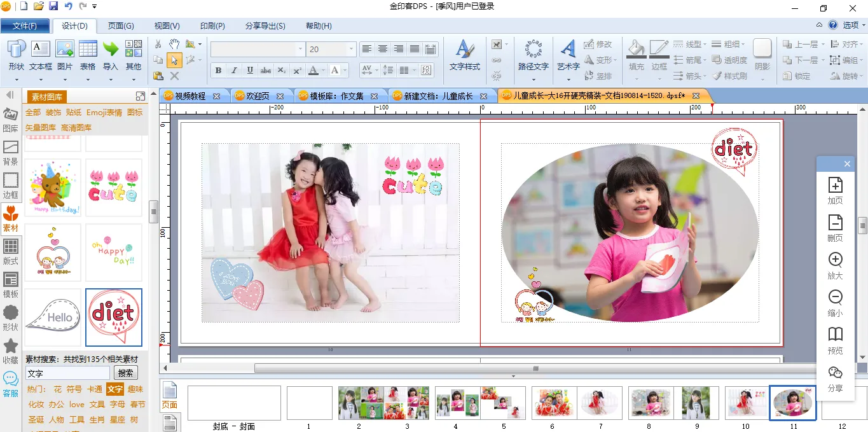Screen dimensions: 868x432
Task: Open the 文本框 text box tool
Action: pos(41,55)
